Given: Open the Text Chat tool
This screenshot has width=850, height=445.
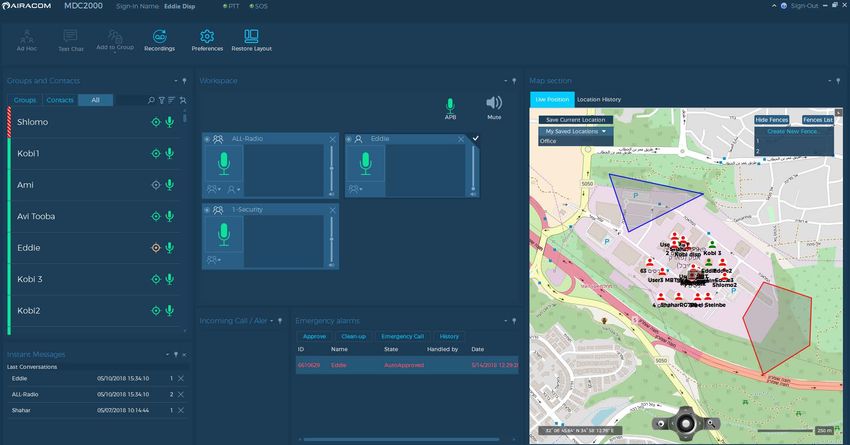Looking at the screenshot, I should tap(70, 40).
